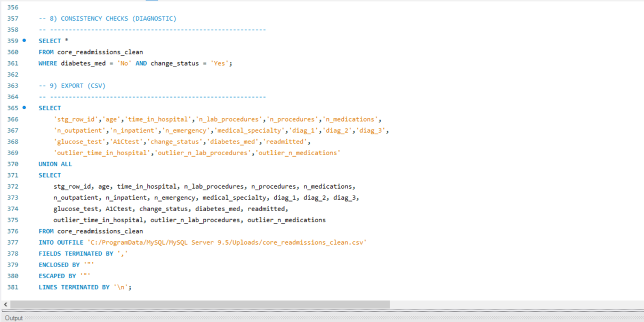Image resolution: width=644 pixels, height=322 pixels.
Task: Click line number 370 in the gutter
Action: 13,164
